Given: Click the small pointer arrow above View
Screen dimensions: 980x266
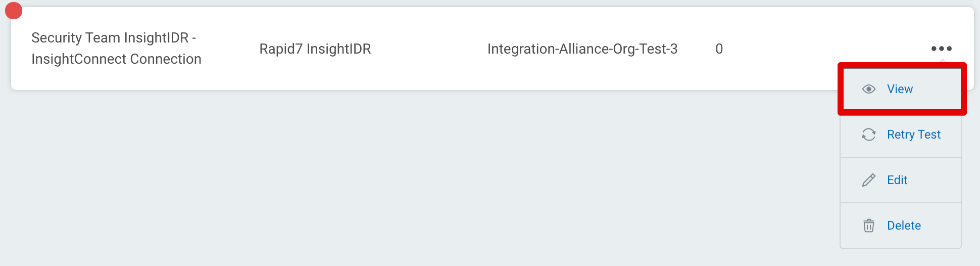Looking at the screenshot, I should click(x=942, y=61).
